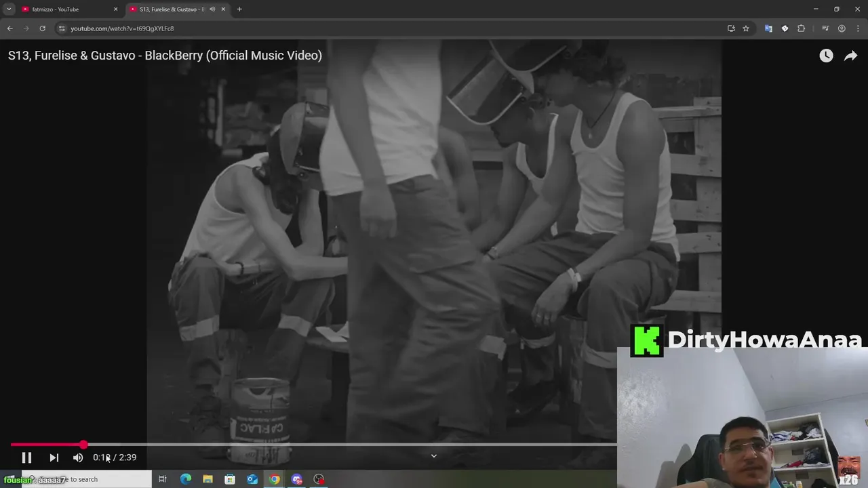Open the Extensions puzzle menu
This screenshot has width=868, height=488.
click(801, 28)
